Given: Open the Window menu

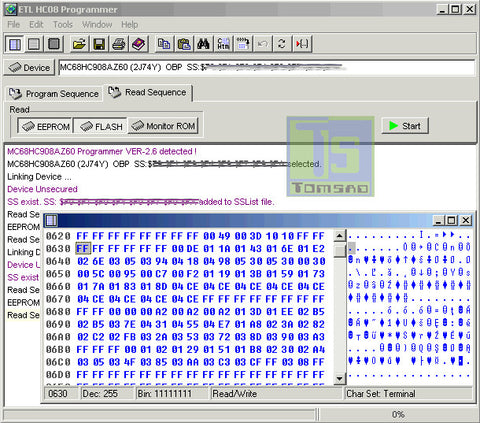Looking at the screenshot, I should click(97, 25).
